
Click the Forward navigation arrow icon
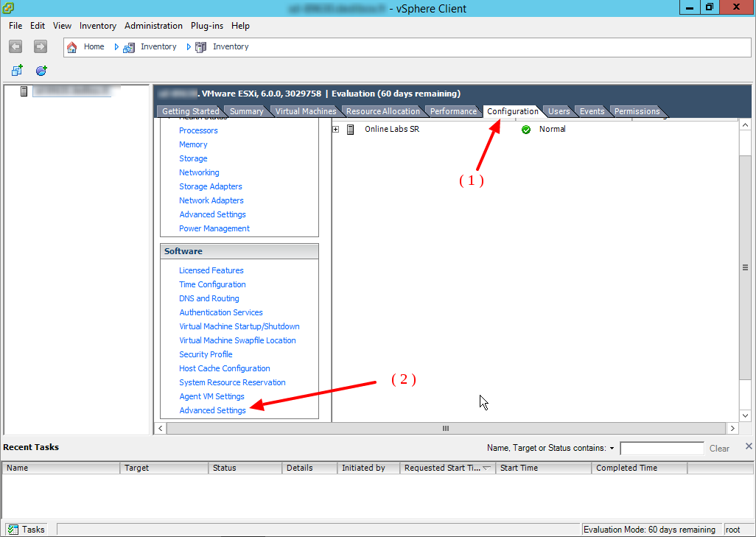[x=41, y=46]
